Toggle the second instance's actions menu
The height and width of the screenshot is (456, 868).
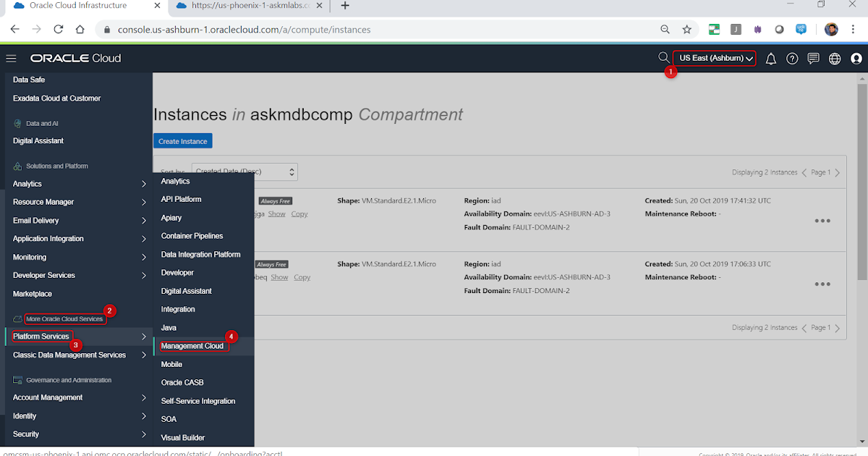click(x=822, y=284)
